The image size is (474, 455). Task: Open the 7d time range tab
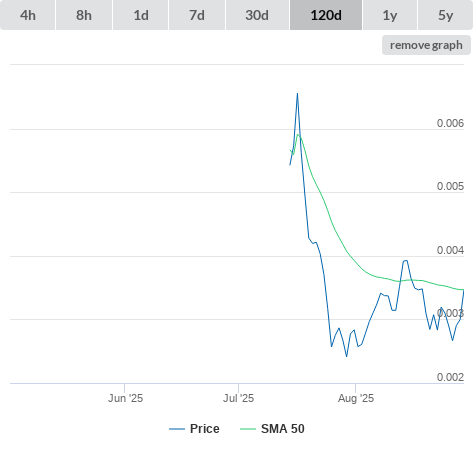[197, 15]
